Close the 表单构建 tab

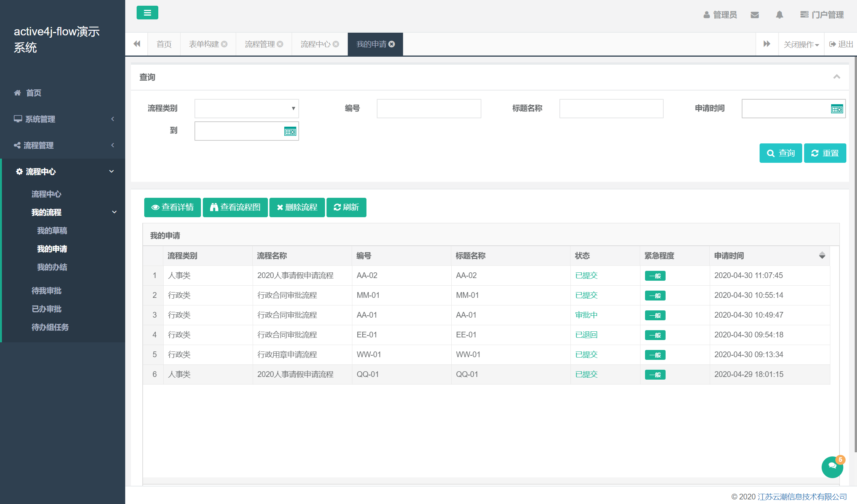click(225, 44)
